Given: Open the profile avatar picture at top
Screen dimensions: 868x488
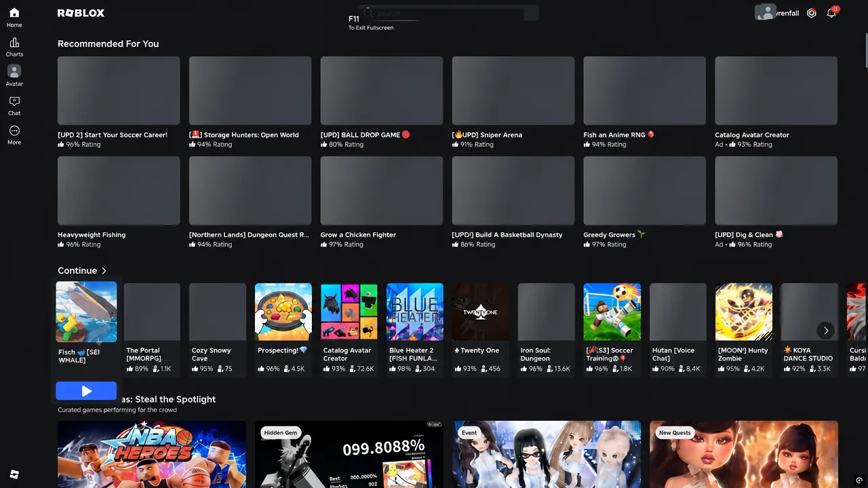Looking at the screenshot, I should coord(766,12).
